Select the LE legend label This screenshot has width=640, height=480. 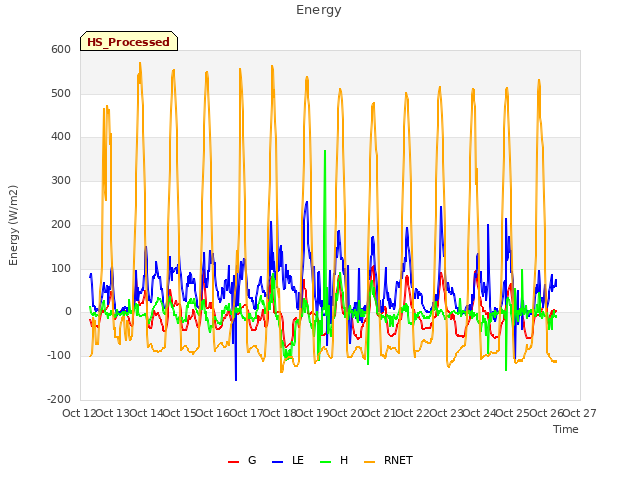(x=298, y=460)
